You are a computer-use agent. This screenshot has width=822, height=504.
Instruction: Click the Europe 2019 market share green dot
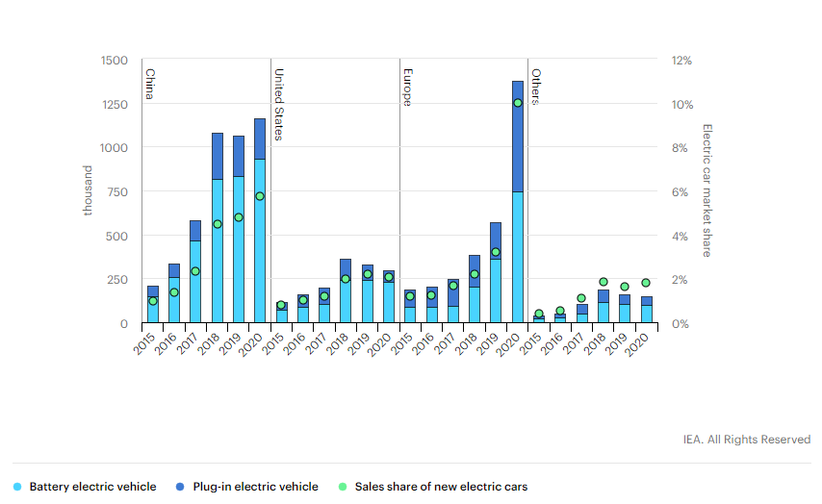point(496,252)
